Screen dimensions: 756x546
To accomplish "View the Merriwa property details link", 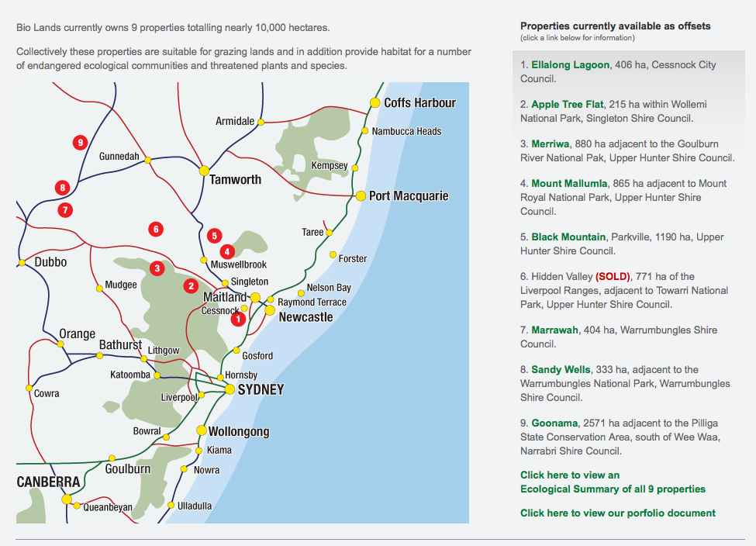I will (x=550, y=144).
